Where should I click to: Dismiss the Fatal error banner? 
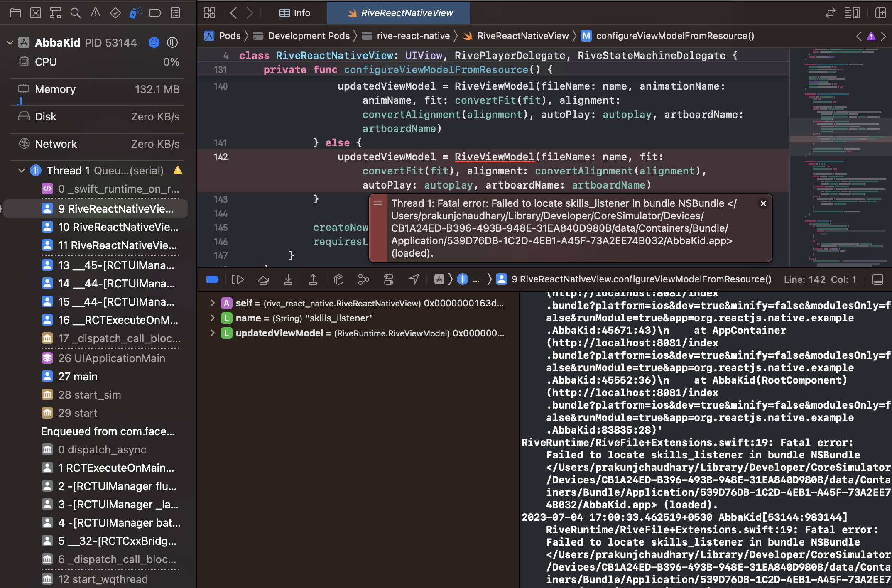(x=763, y=203)
